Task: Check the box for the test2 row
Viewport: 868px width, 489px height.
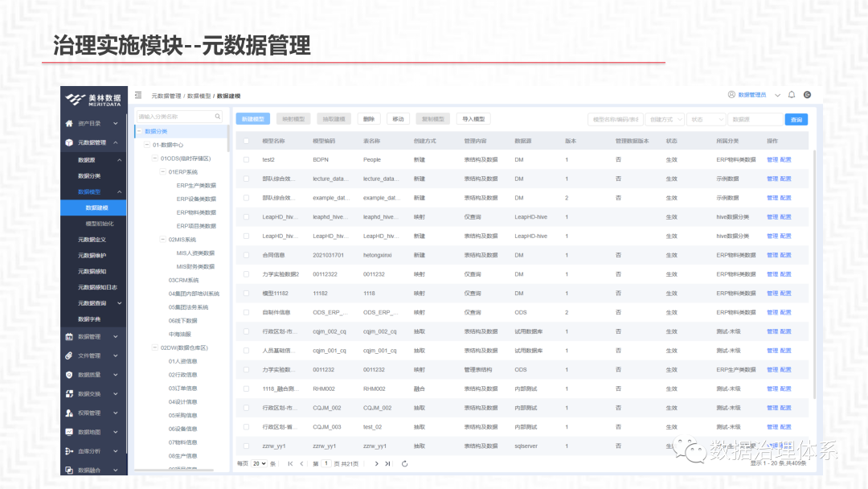Action: click(x=247, y=159)
